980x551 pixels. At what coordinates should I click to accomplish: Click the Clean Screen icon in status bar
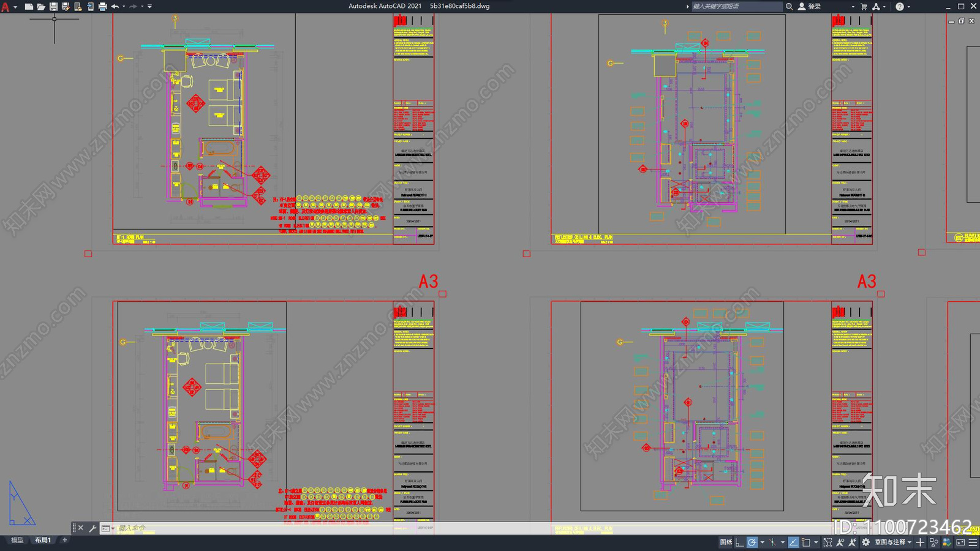click(960, 542)
